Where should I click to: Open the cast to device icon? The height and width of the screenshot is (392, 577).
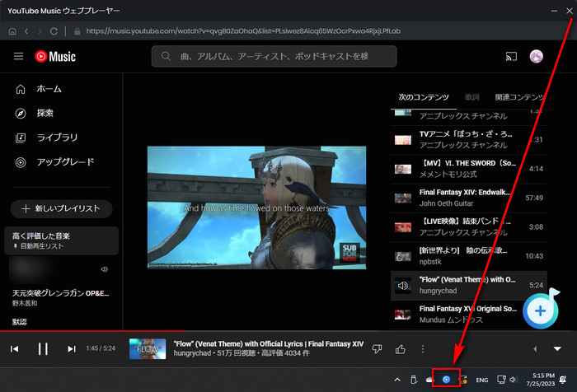point(511,56)
